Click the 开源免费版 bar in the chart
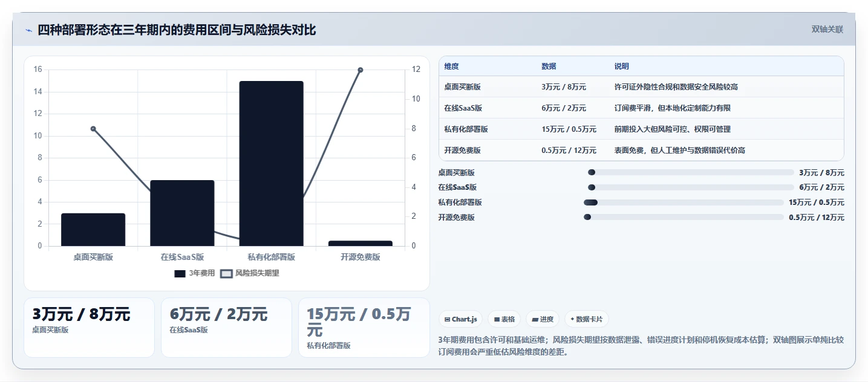The height and width of the screenshot is (382, 868). (x=361, y=243)
